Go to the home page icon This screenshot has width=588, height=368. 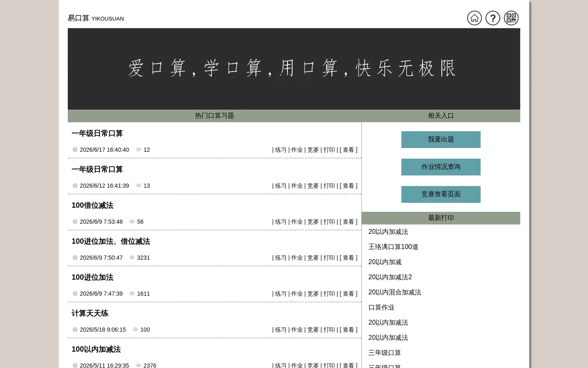pos(474,18)
